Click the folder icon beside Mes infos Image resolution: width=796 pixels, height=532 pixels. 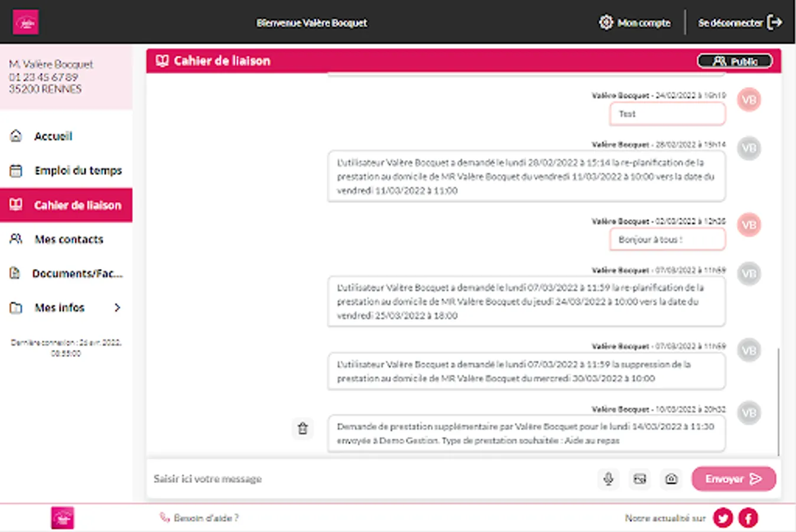[x=16, y=307]
